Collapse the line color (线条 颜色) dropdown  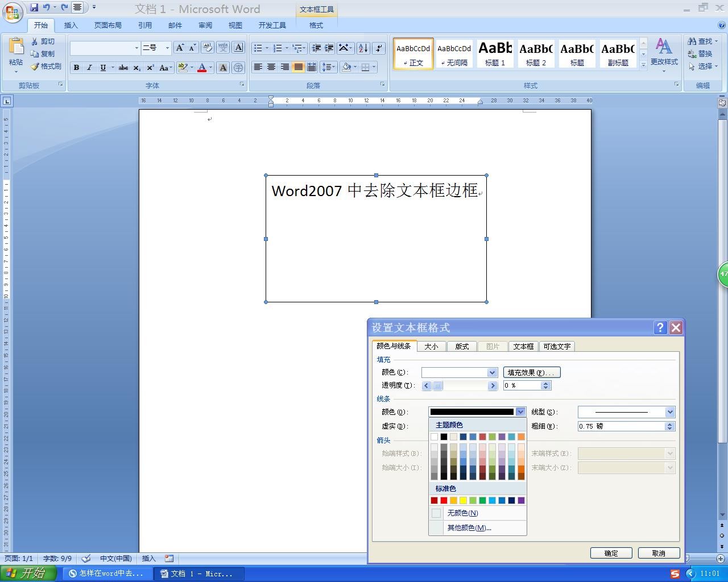520,412
